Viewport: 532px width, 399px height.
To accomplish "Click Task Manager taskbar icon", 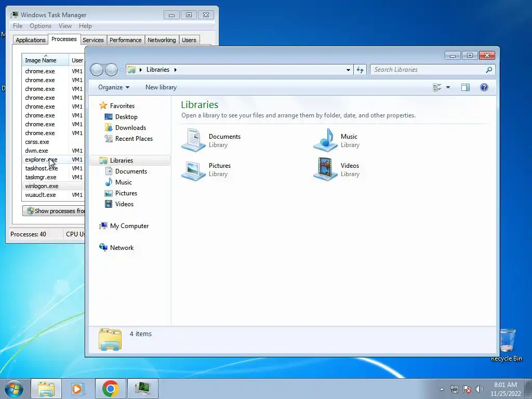I will pyautogui.click(x=142, y=389).
